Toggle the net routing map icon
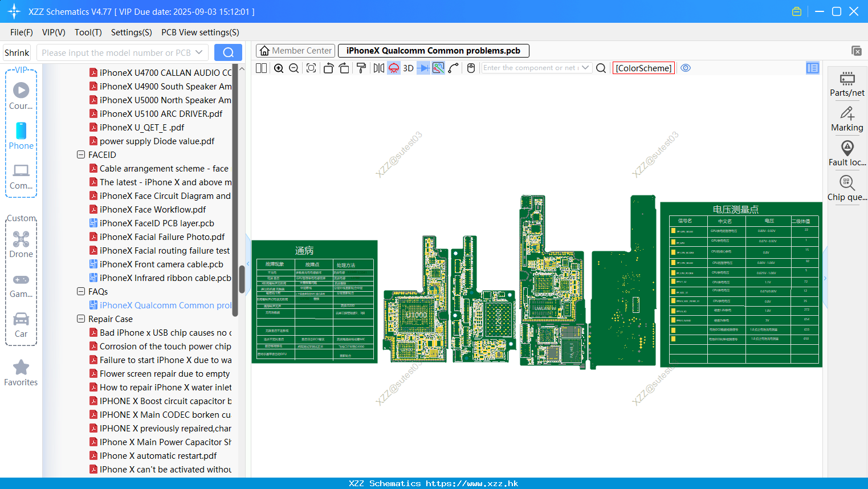This screenshot has height=489, width=868. (438, 68)
